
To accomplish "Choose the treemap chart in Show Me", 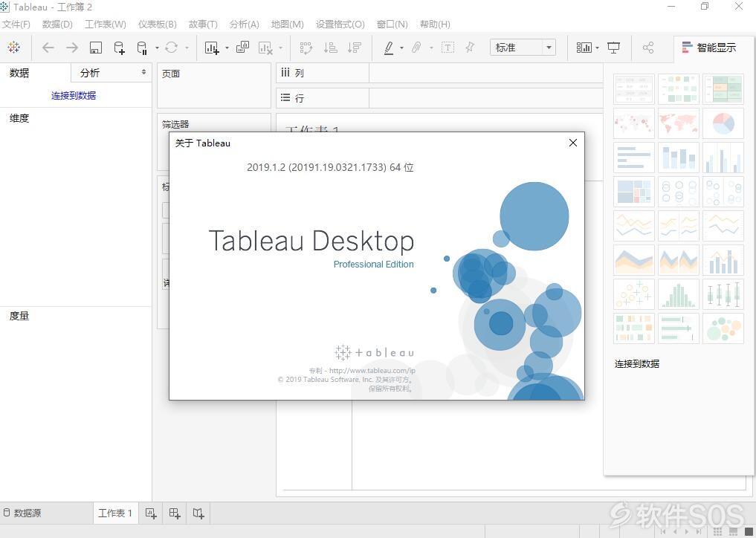I will pyautogui.click(x=634, y=192).
